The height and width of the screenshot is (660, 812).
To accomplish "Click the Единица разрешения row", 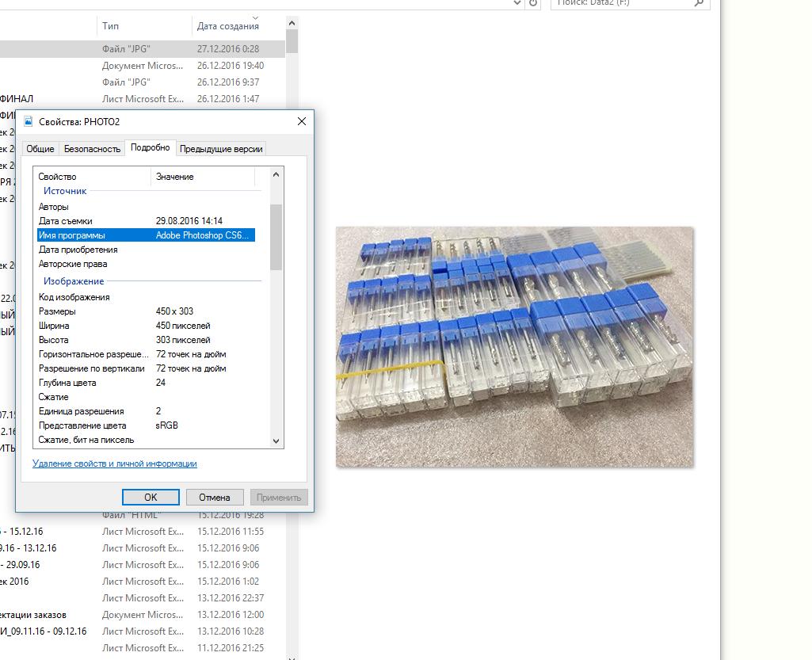I will (146, 411).
